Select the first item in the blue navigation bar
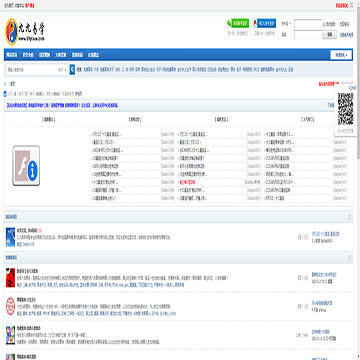 click(x=12, y=55)
